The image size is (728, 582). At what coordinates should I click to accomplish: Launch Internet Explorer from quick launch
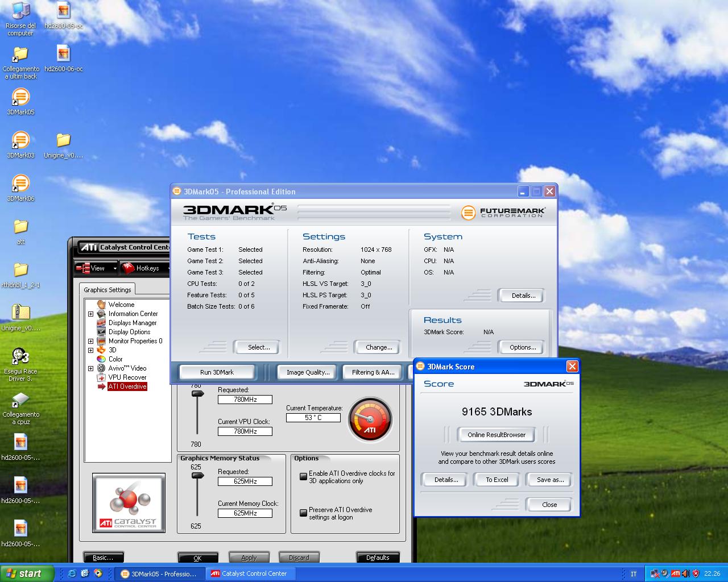pos(72,573)
